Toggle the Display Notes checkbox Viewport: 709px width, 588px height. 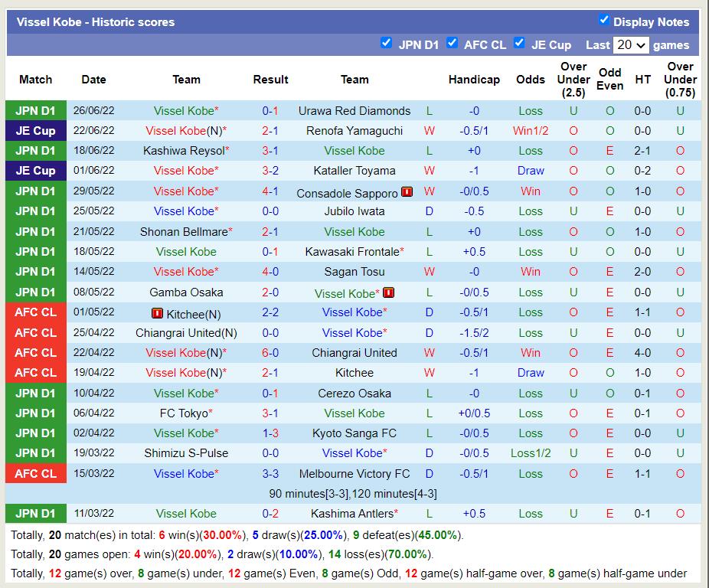(604, 20)
